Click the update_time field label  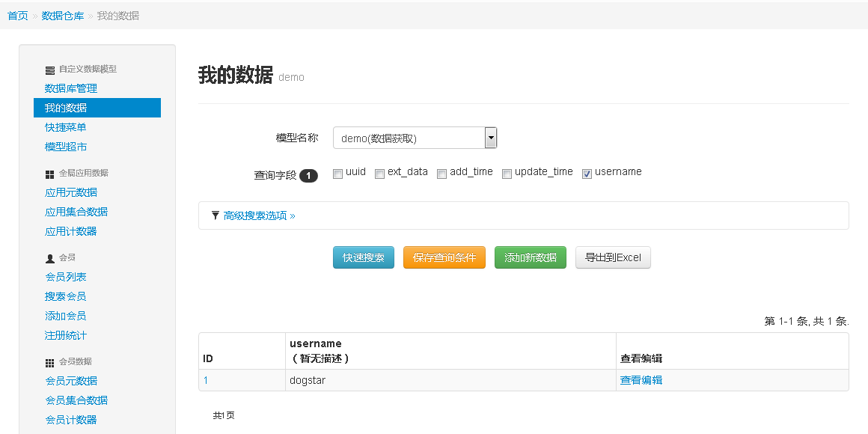click(x=543, y=171)
